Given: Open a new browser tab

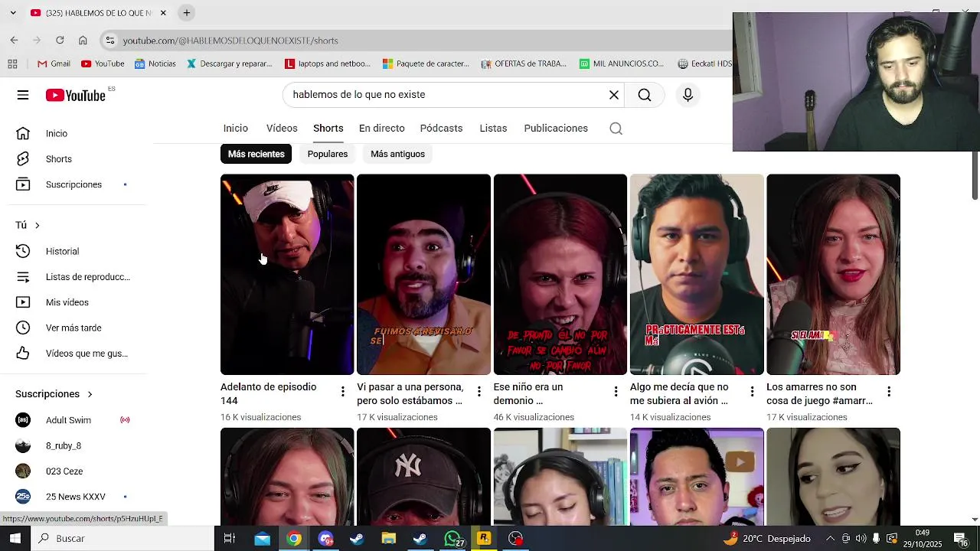Looking at the screenshot, I should pyautogui.click(x=187, y=13).
